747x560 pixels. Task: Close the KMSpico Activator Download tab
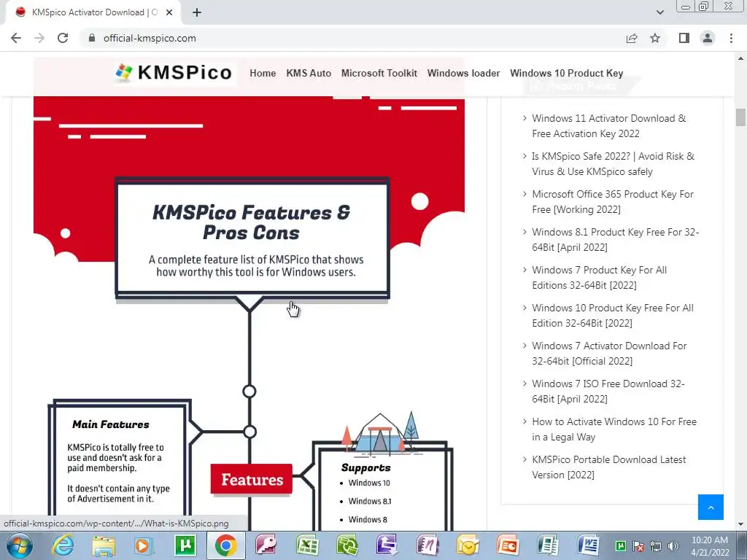[x=169, y=12]
